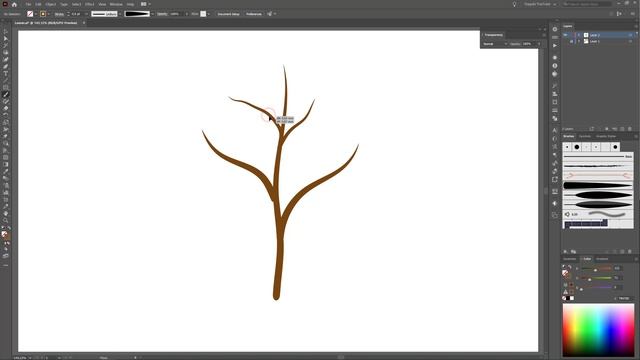Click the green (G) color slider
640x360 pixels.
coord(596,278)
